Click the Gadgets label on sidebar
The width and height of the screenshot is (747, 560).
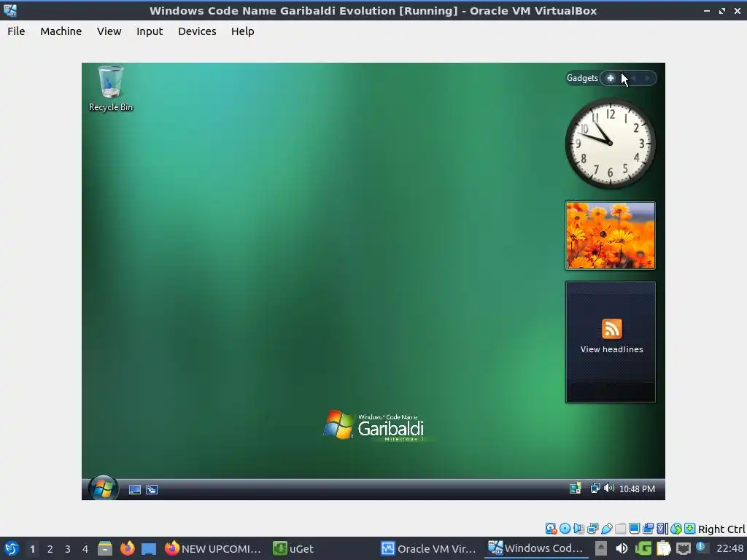point(582,78)
